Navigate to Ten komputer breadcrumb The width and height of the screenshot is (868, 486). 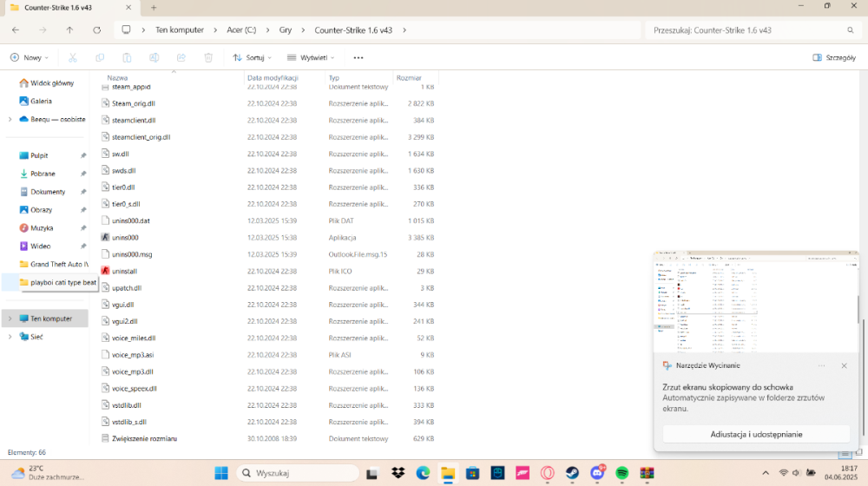[180, 30]
